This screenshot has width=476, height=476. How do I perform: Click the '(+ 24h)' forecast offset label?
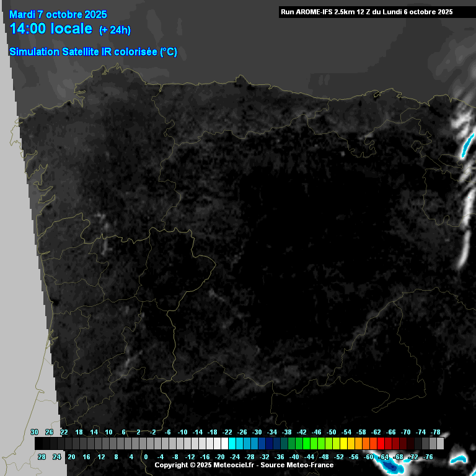click(115, 30)
